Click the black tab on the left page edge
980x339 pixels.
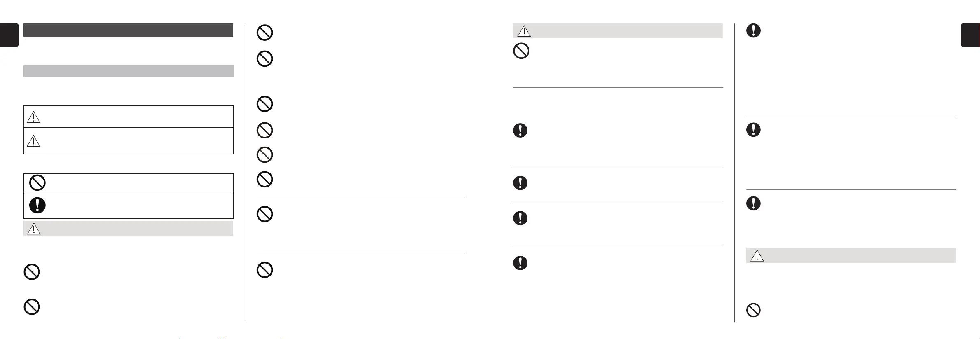[x=9, y=35]
